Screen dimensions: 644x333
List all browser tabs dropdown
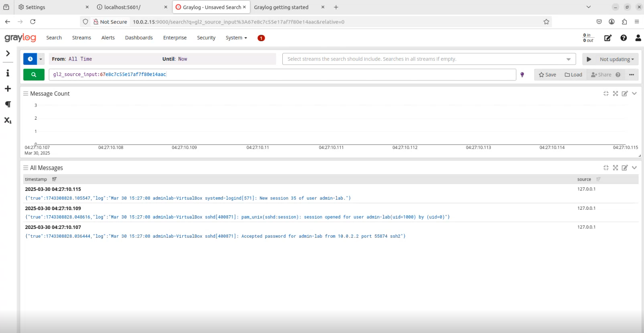pos(588,7)
